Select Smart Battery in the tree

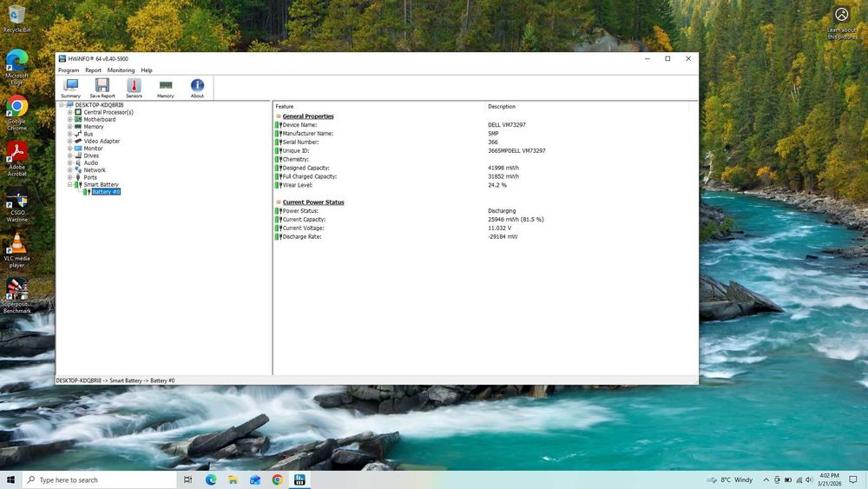[x=101, y=184]
